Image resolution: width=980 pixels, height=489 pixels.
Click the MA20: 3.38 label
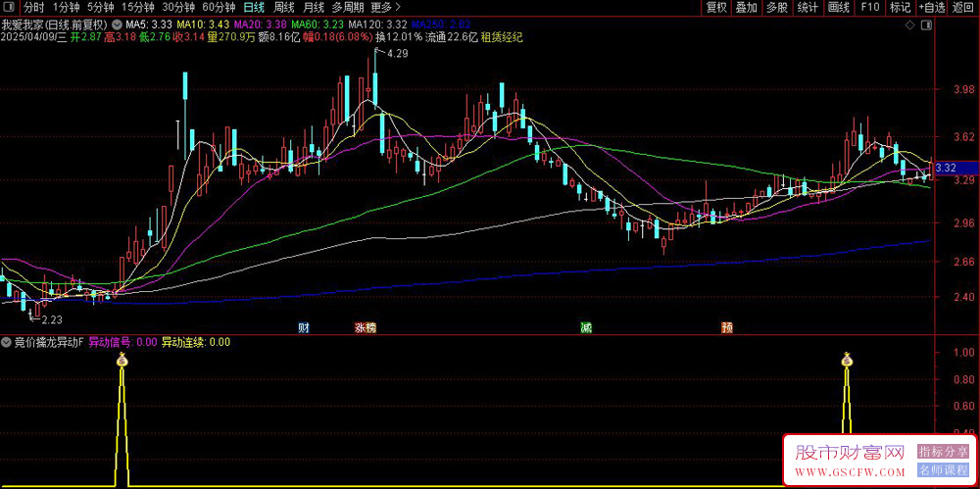coord(261,25)
